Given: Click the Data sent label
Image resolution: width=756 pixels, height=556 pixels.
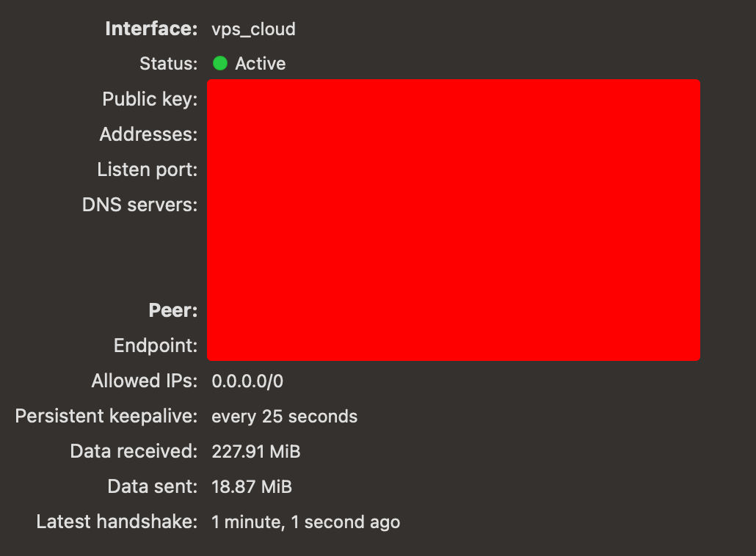Looking at the screenshot, I should pos(153,486).
